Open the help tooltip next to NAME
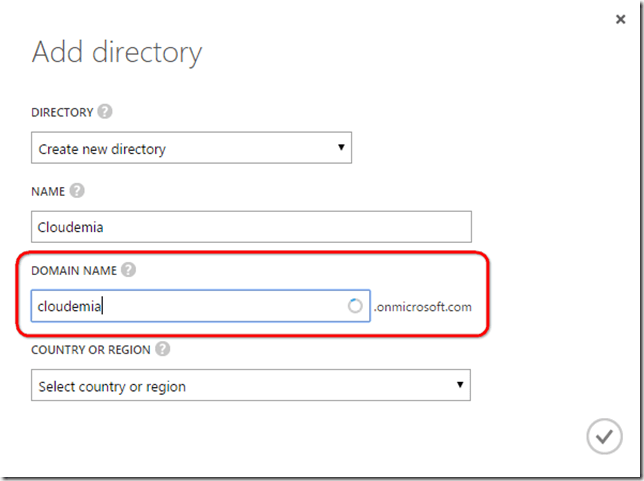Viewport: 644px width, 481px height. click(77, 191)
